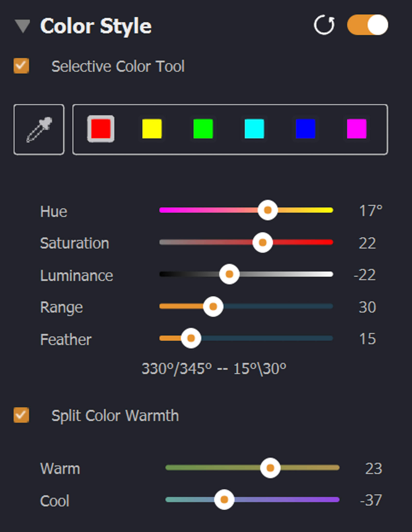Click the Cool slider handle
Image resolution: width=412 pixels, height=532 pixels.
pos(224,500)
